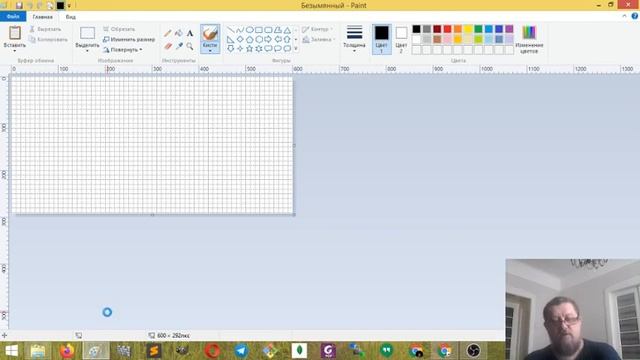Image resolution: width=640 pixels, height=360 pixels.
Task: Open the File (Файл) menu
Action: [x=13, y=16]
